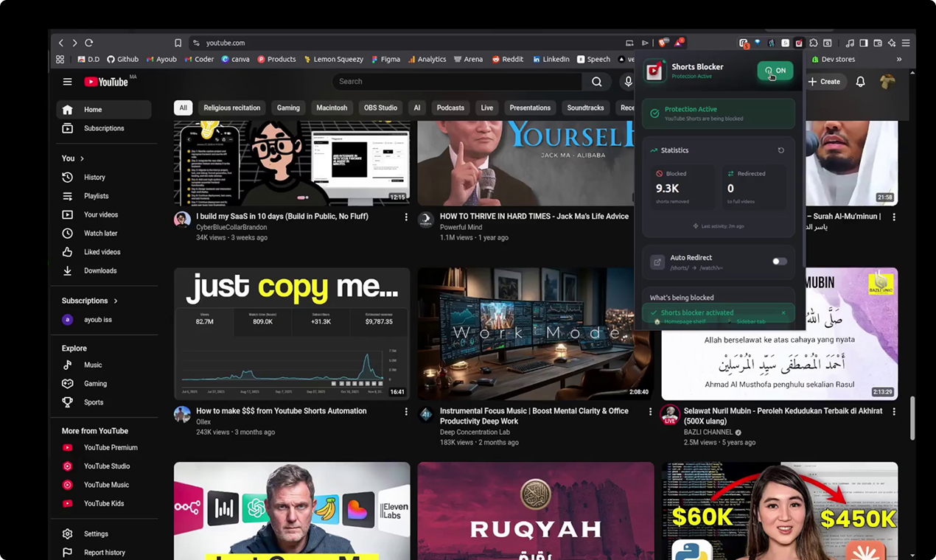Viewport: 936px width, 560px height.
Task: Reset statistics in Shorts Blocker popup
Action: (x=780, y=150)
